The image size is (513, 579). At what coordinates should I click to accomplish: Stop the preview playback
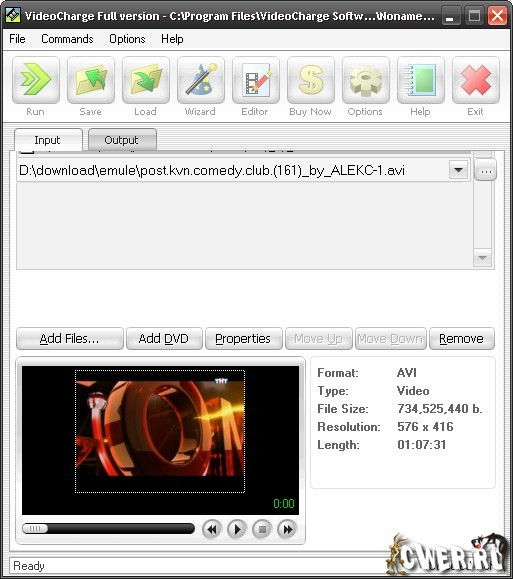pyautogui.click(x=262, y=530)
